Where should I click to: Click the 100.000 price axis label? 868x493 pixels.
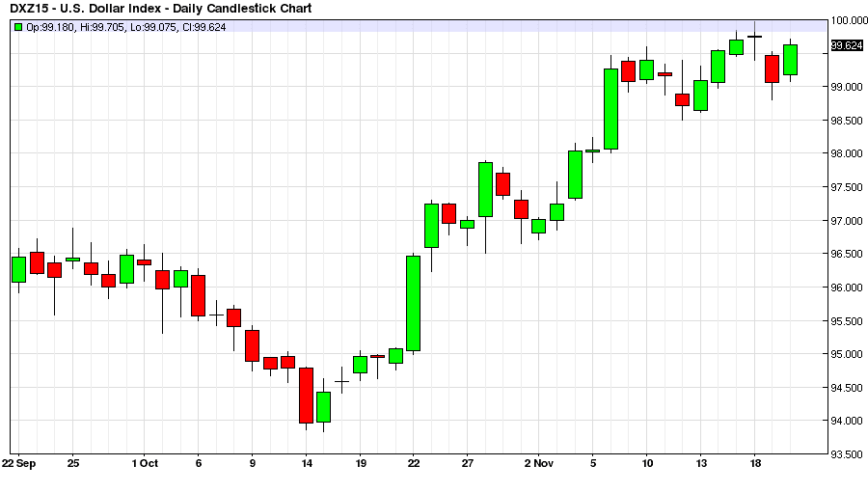(x=849, y=20)
